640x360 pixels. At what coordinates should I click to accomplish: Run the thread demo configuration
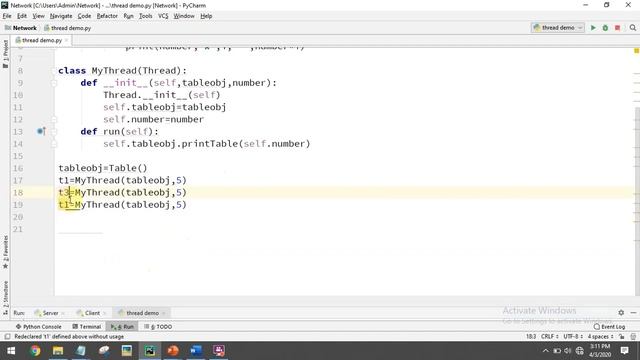click(593, 28)
